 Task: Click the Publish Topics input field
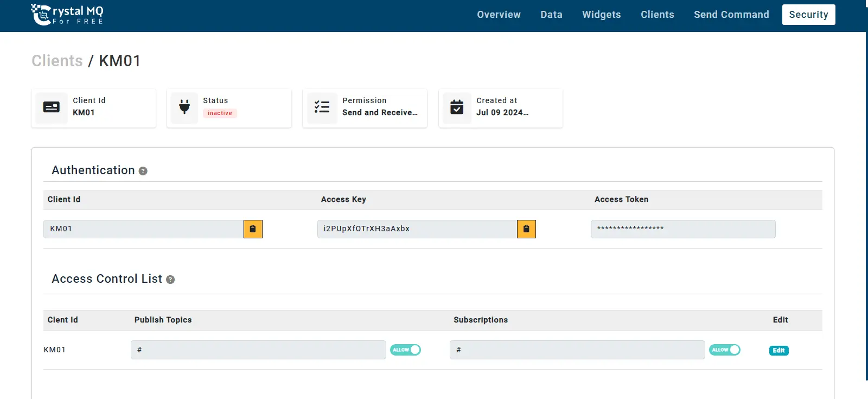coord(258,350)
